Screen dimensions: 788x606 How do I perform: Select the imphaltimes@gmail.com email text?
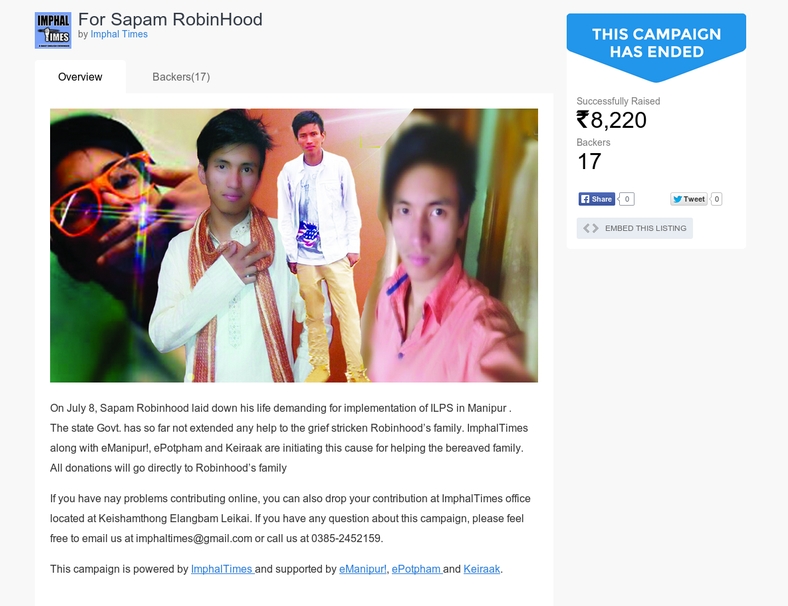click(194, 538)
